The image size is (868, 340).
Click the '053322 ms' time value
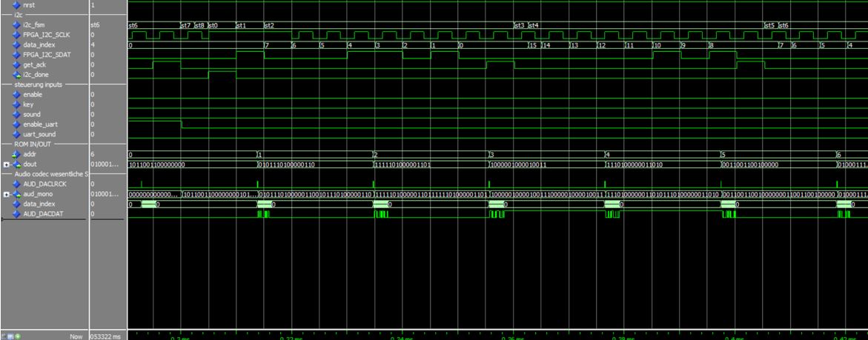106,336
